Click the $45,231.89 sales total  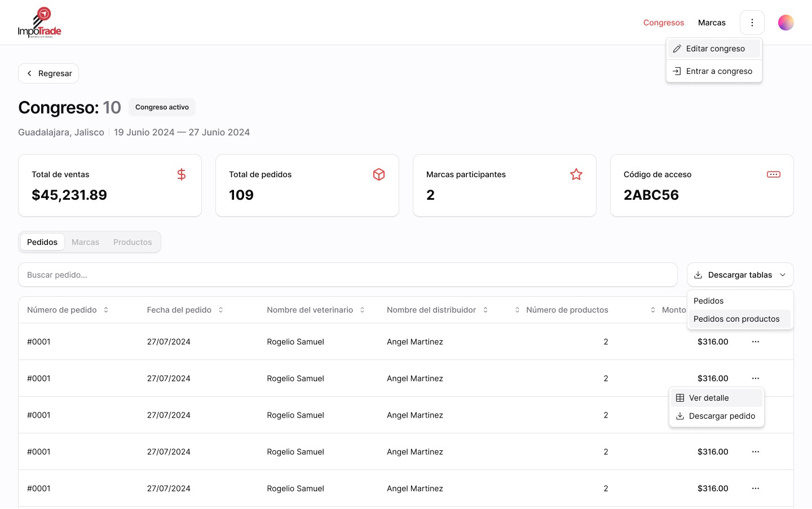point(69,195)
